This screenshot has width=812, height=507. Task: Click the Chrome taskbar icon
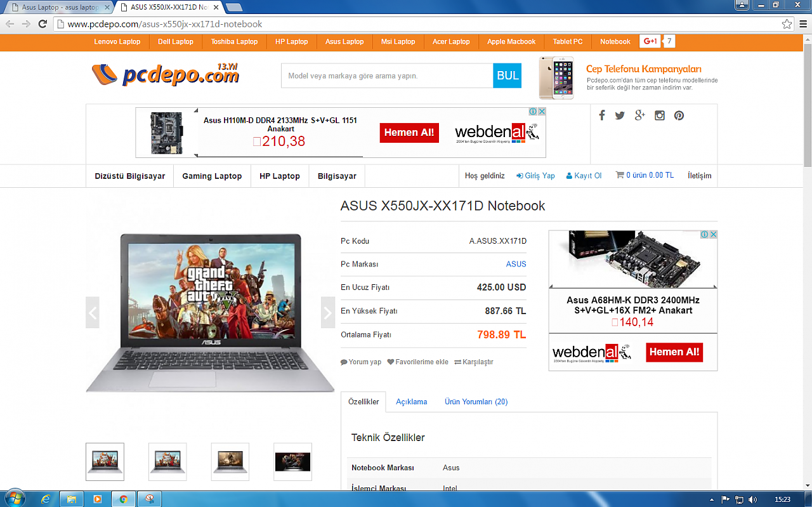click(x=124, y=499)
